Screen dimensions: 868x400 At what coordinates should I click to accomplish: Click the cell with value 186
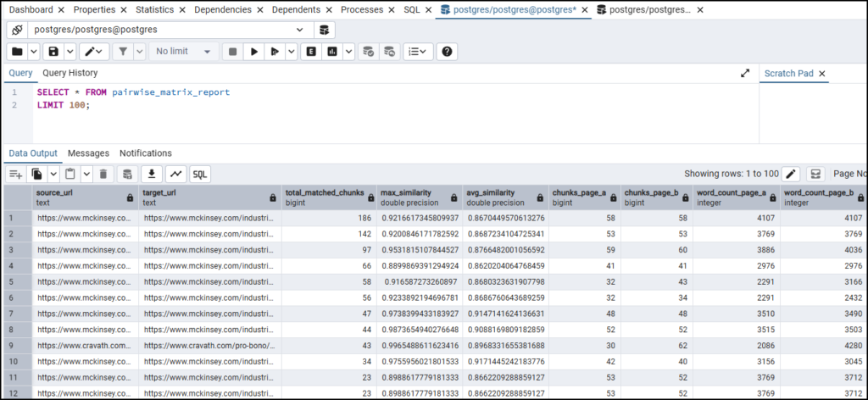point(330,218)
